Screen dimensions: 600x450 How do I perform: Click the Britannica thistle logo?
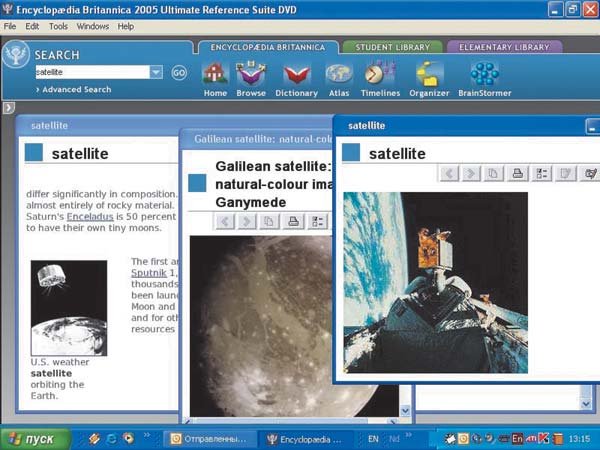pos(16,55)
